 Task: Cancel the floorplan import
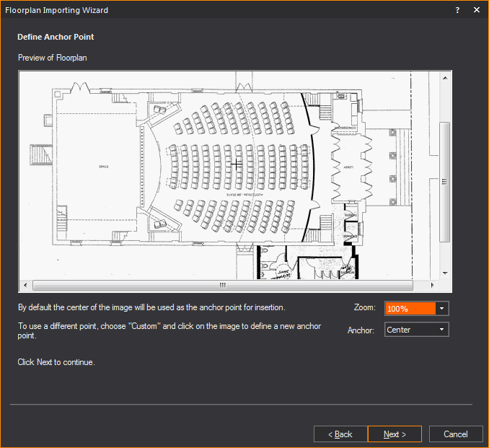[456, 434]
